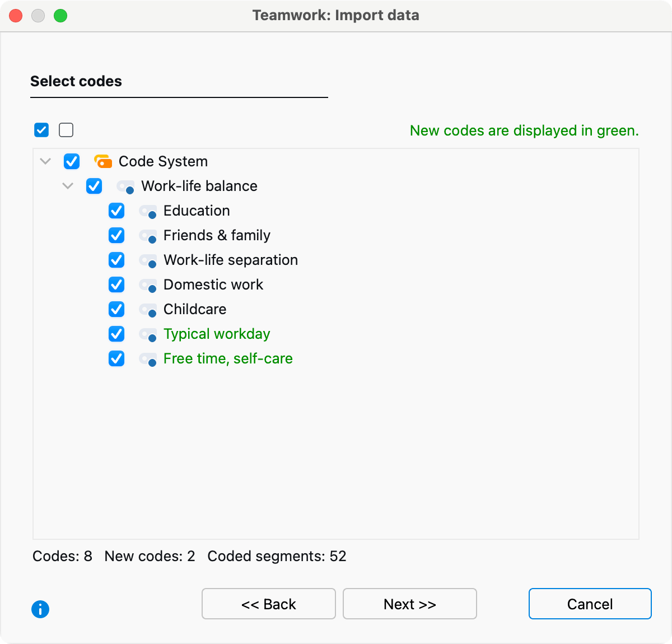Screen dimensions: 672x644
Task: Cancel the import data dialog
Action: [x=590, y=604]
